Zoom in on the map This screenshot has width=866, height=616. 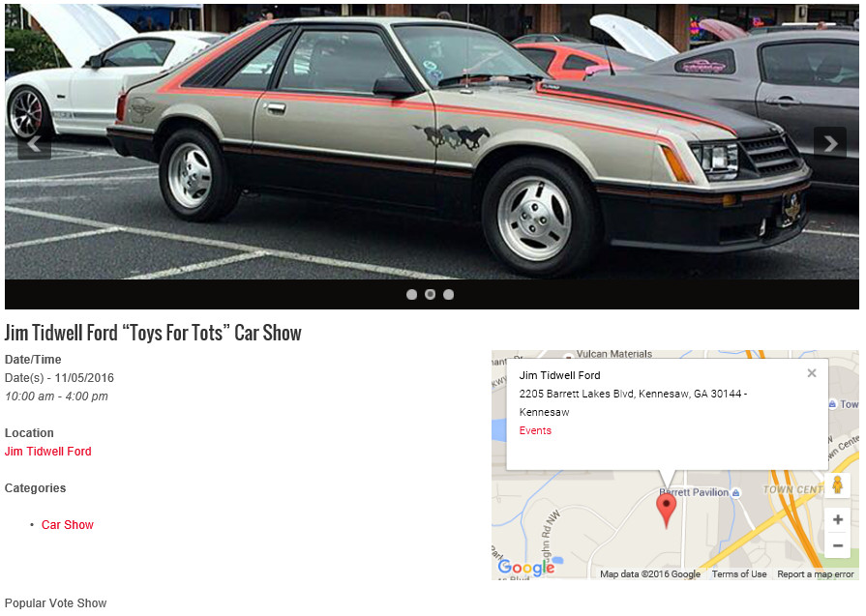point(837,519)
